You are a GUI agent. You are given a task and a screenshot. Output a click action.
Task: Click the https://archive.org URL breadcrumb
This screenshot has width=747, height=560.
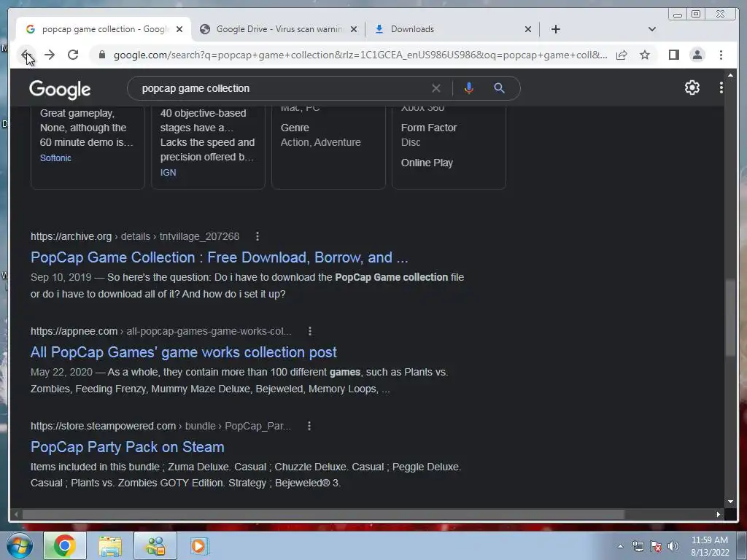coord(71,236)
